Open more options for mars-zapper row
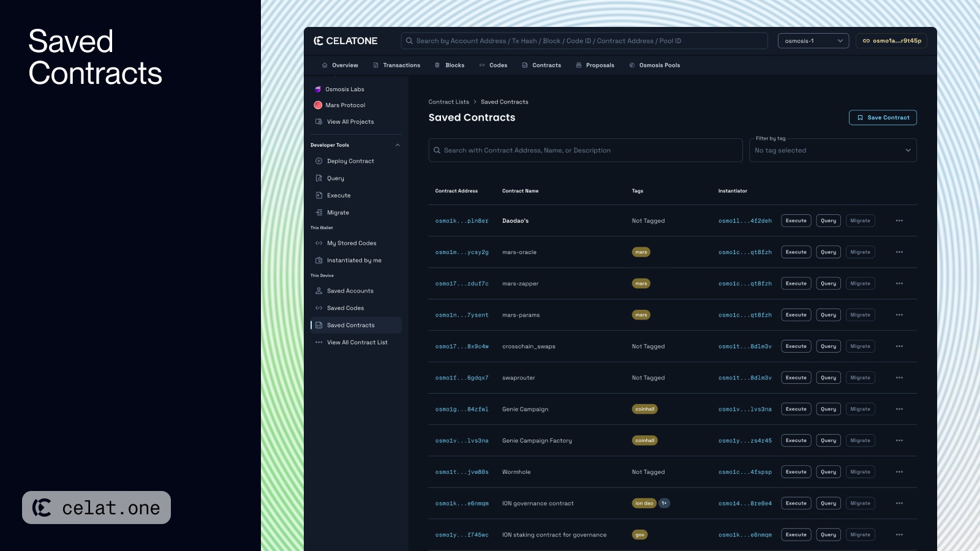Viewport: 980px width, 551px height. (x=899, y=283)
